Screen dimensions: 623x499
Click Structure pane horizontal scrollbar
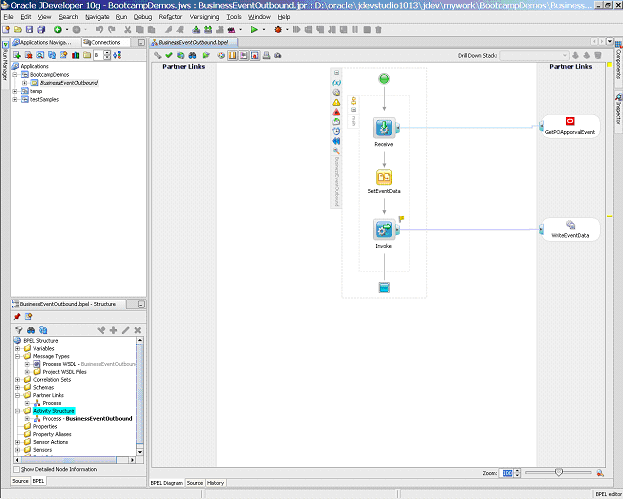(75, 460)
